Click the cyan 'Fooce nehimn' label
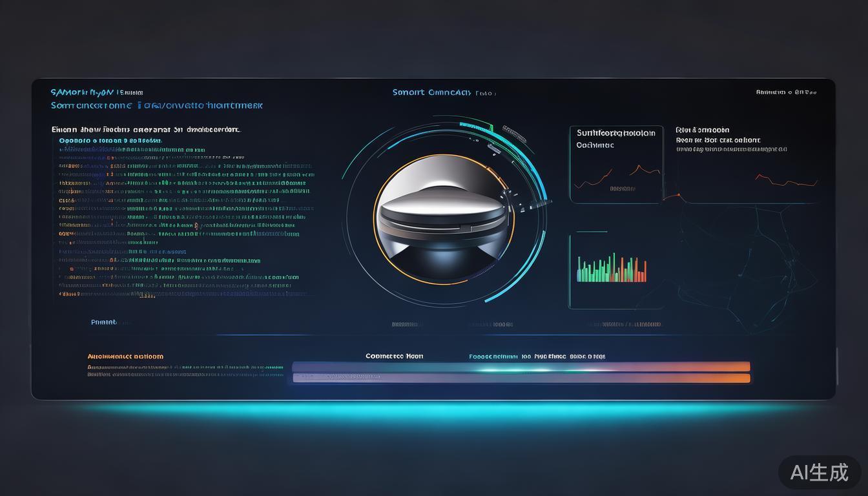Viewport: 868px width, 496px height. tap(493, 356)
